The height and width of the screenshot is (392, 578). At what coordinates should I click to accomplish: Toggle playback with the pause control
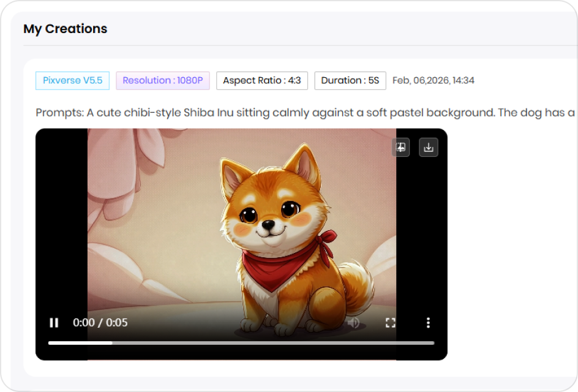click(x=54, y=323)
